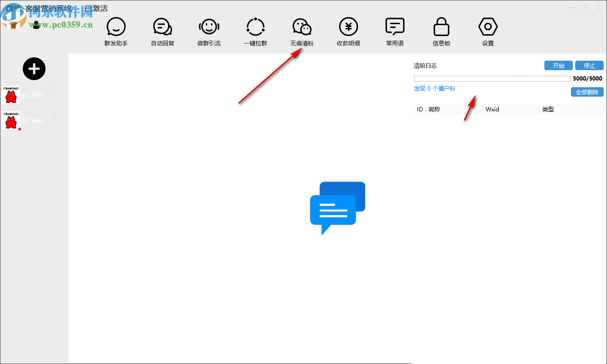Open the 微群引流 group traffic tool

coord(209,32)
